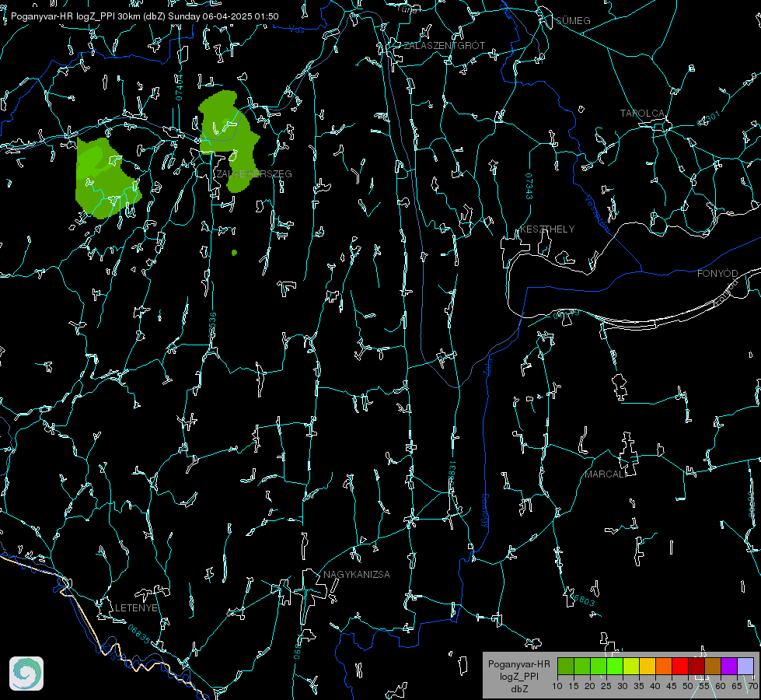Click the 'Poganyvar-HR' legend label

pyautogui.click(x=518, y=664)
